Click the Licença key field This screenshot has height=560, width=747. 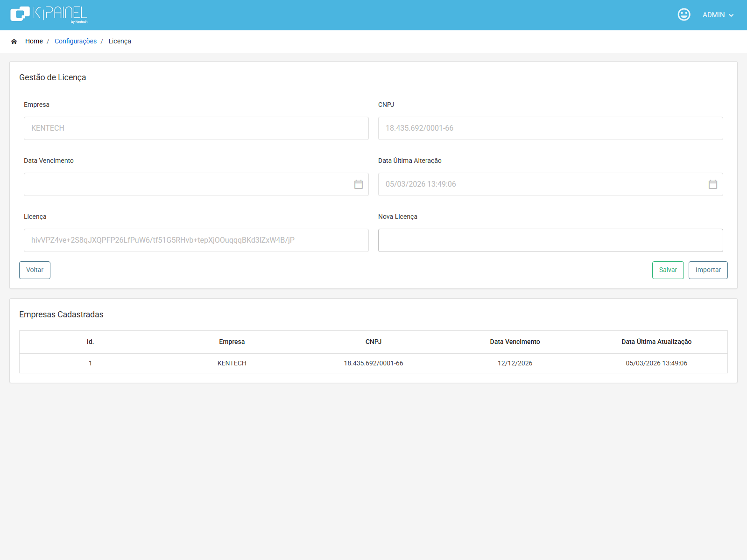pos(196,240)
